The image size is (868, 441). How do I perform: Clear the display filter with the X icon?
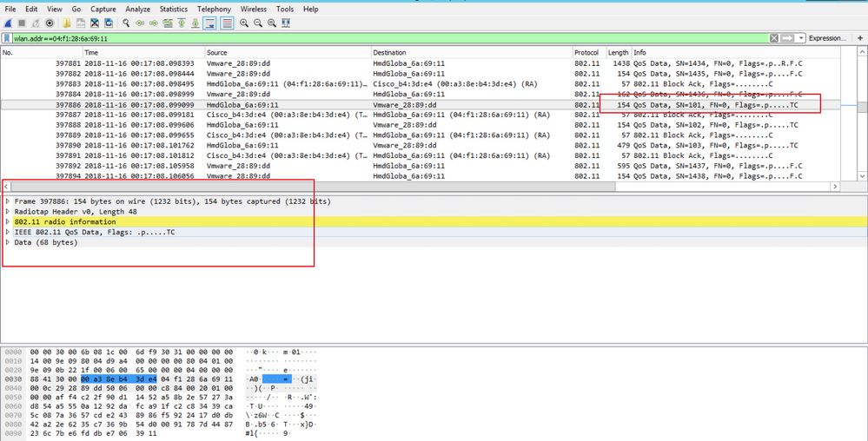tap(774, 38)
